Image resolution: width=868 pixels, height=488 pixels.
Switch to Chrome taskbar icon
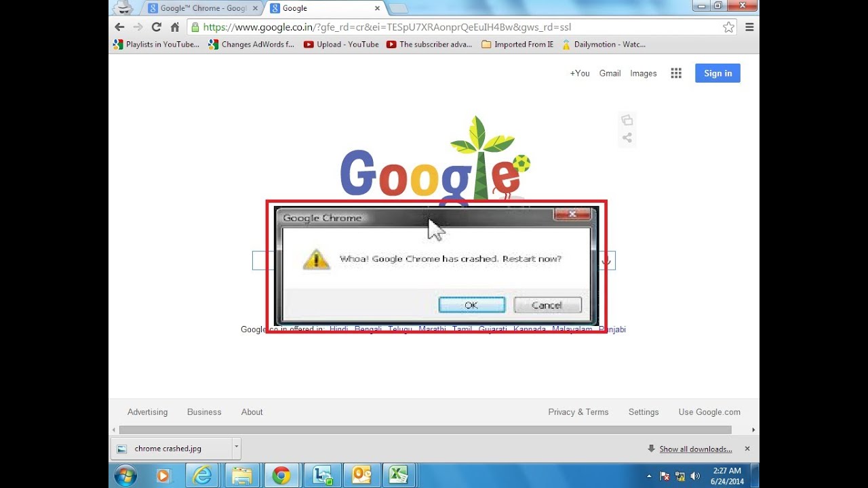[x=281, y=476]
